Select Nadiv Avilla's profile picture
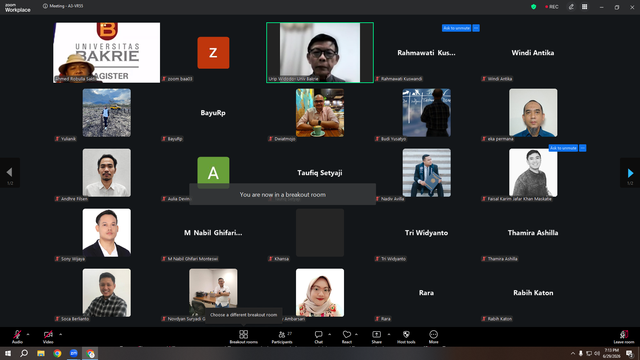Image resolution: width=640 pixels, height=360 pixels. pos(427,173)
